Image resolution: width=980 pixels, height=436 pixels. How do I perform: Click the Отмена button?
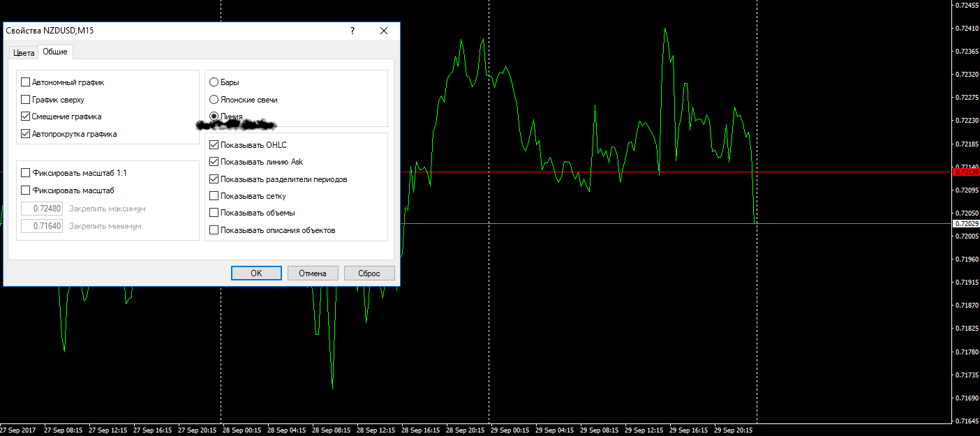pos(313,273)
